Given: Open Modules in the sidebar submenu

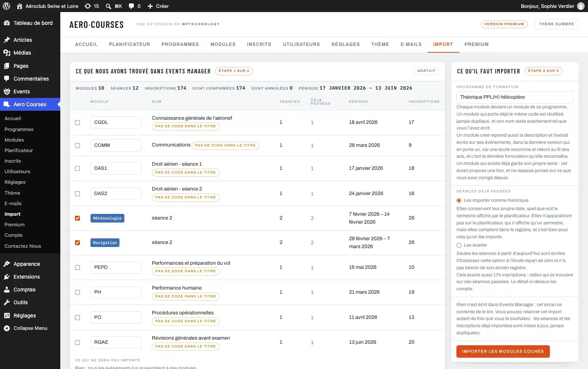Looking at the screenshot, I should coord(14,140).
